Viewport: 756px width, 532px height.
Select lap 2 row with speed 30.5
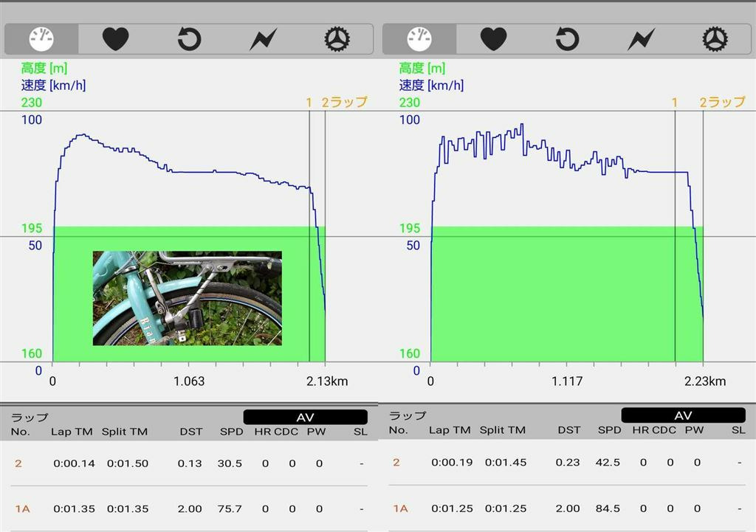189,463
